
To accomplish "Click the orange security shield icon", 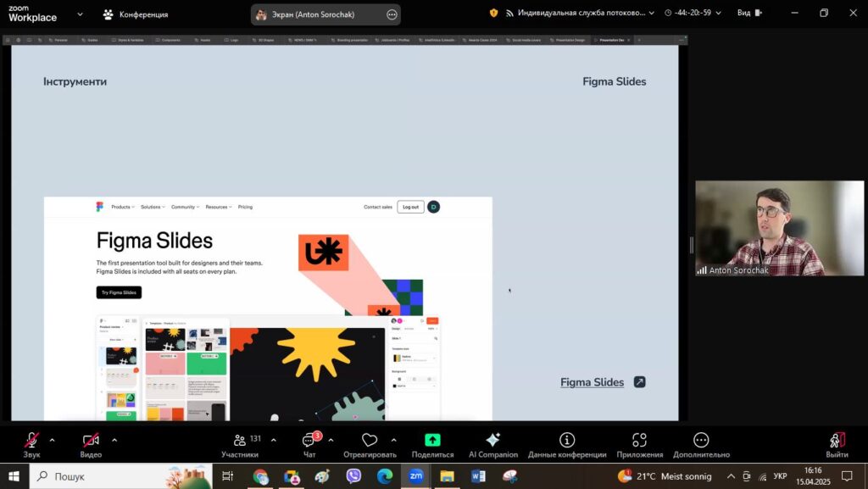I will click(x=493, y=13).
